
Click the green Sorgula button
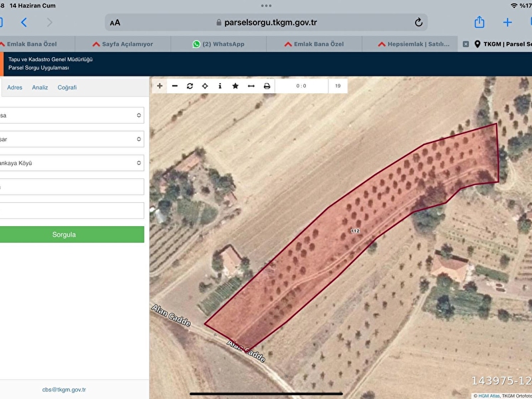pos(71,235)
